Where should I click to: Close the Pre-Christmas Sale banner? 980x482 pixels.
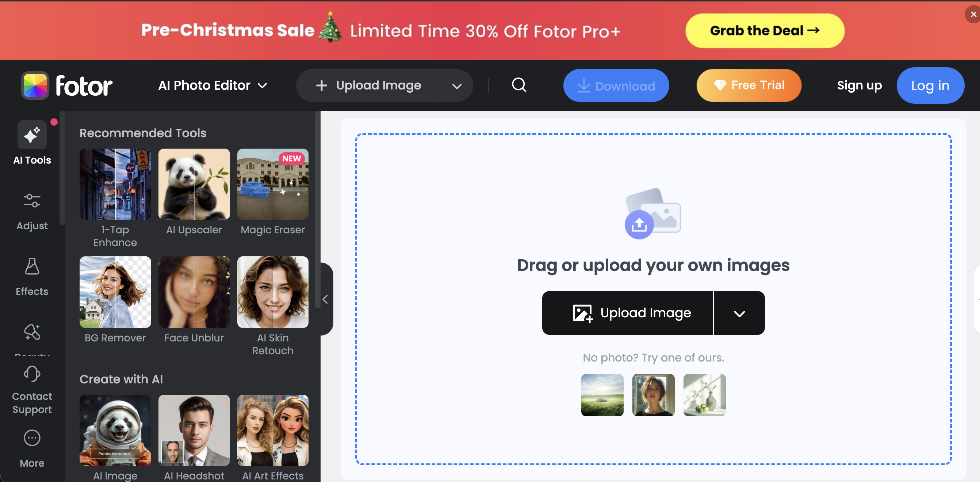tap(973, 15)
